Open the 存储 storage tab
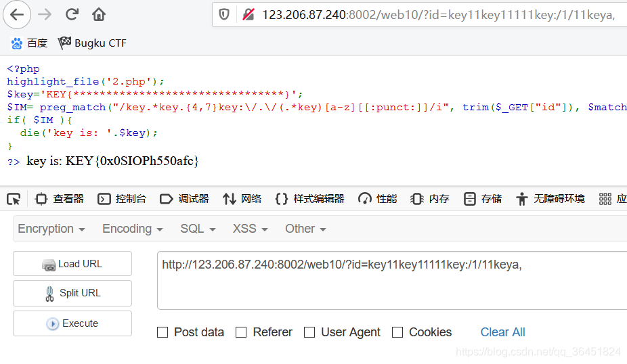 click(x=483, y=199)
